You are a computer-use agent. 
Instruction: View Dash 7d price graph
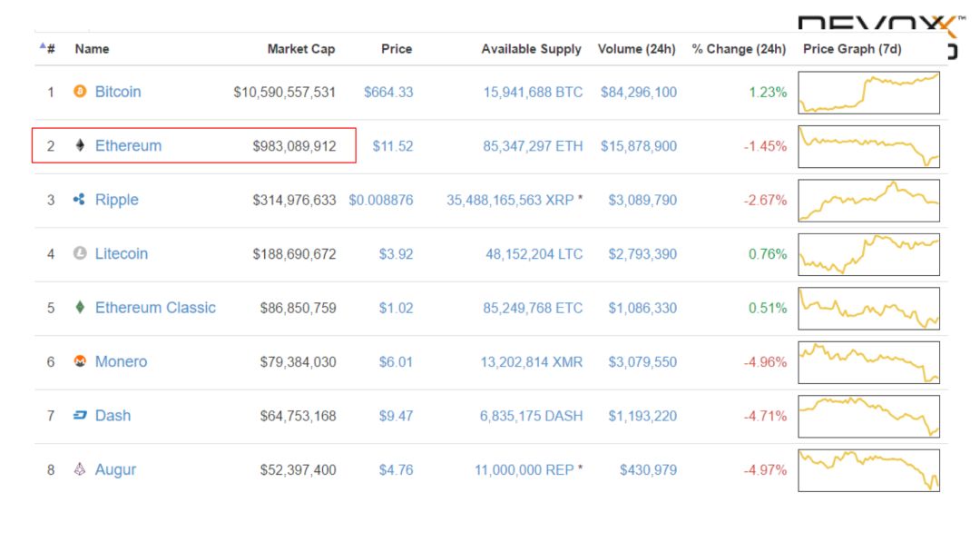[x=868, y=417]
